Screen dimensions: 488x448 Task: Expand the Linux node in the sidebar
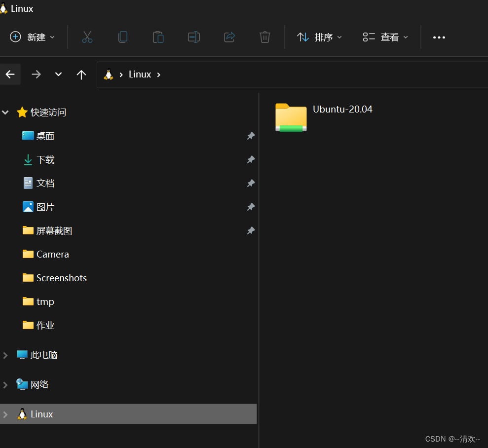pyautogui.click(x=6, y=414)
